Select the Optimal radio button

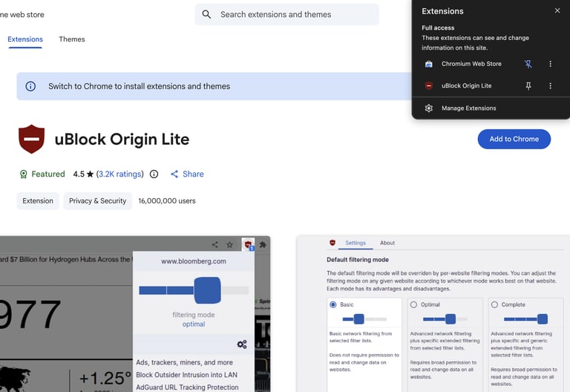coord(413,304)
